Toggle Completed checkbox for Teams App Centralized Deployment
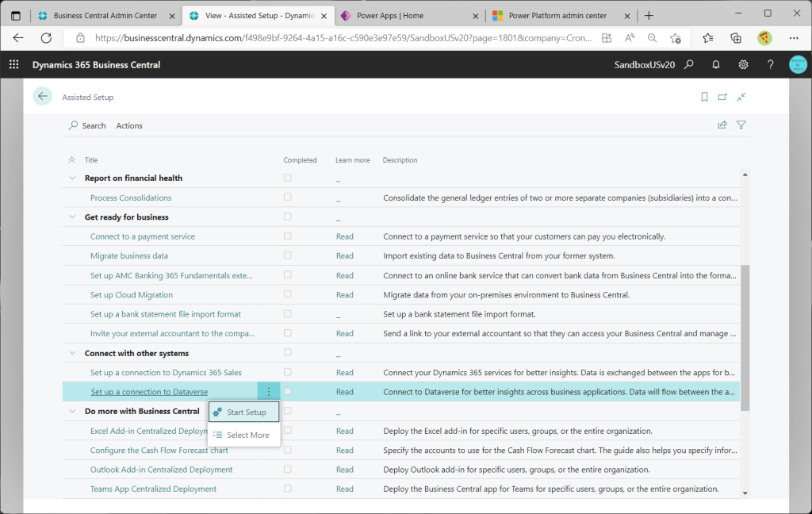 (287, 489)
